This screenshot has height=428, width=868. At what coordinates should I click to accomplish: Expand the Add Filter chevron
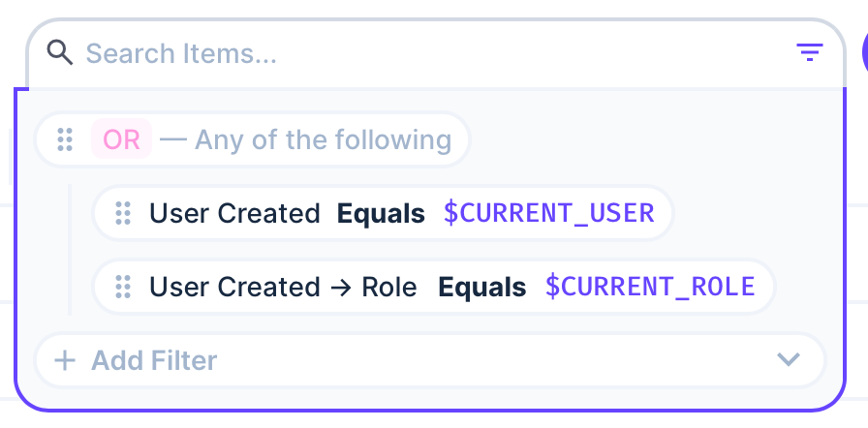click(789, 360)
